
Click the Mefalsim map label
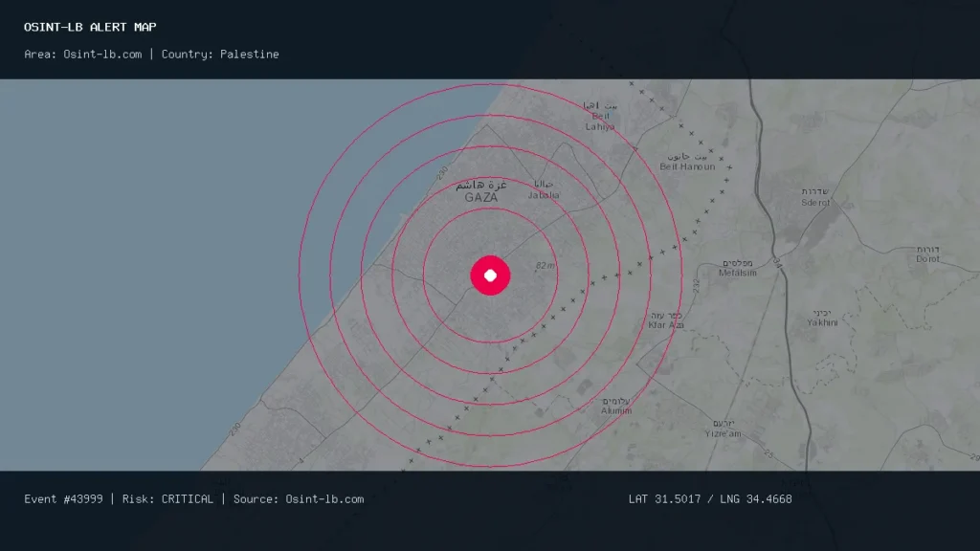(738, 268)
